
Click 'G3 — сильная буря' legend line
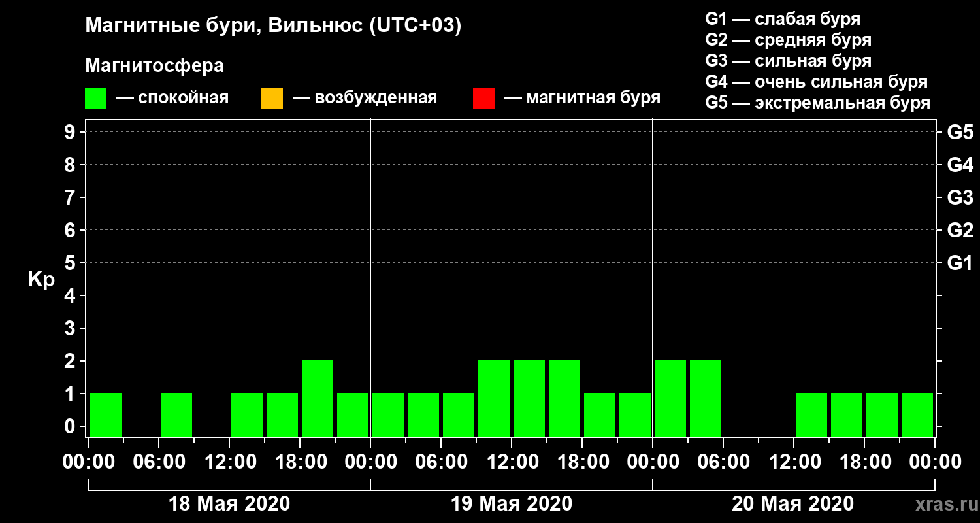pos(788,61)
